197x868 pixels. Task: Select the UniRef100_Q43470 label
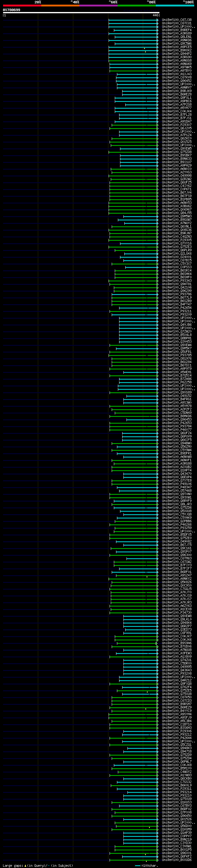tap(177, 474)
